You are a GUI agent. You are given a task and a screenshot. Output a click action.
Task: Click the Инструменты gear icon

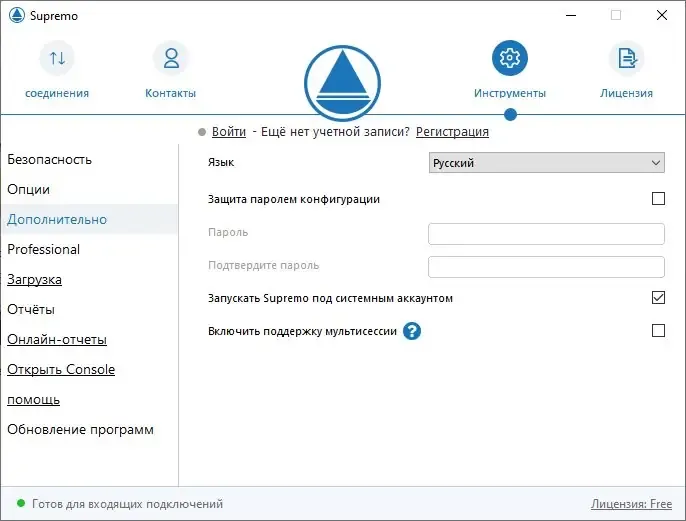pos(510,58)
